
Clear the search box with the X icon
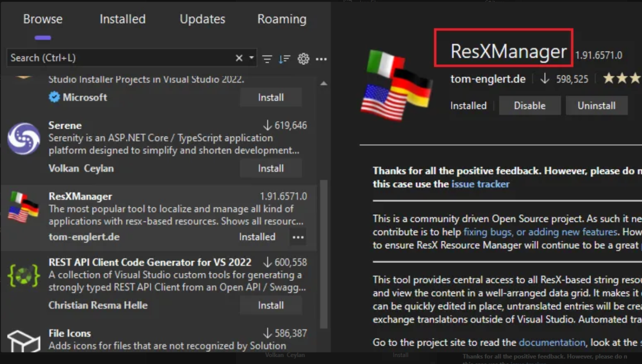click(x=239, y=58)
